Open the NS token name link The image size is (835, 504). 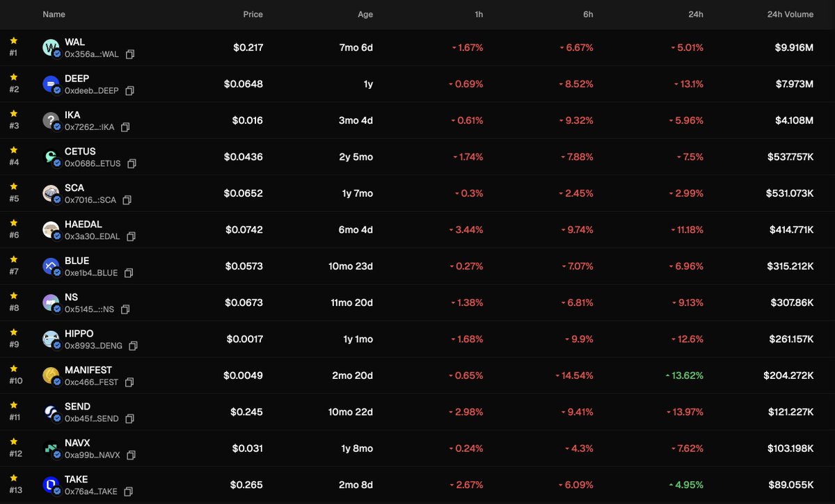tap(71, 297)
